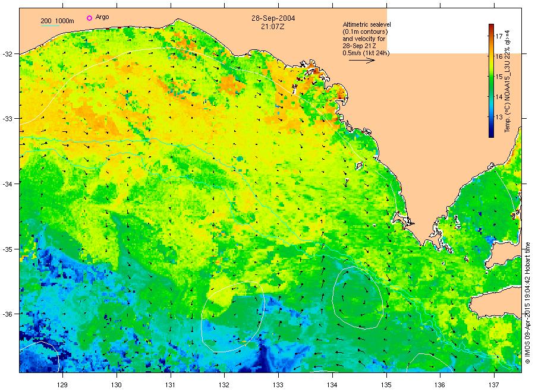Viewport: 535px width, 392px height.
Task: Click the '-36' latitude label
Action: [7, 314]
